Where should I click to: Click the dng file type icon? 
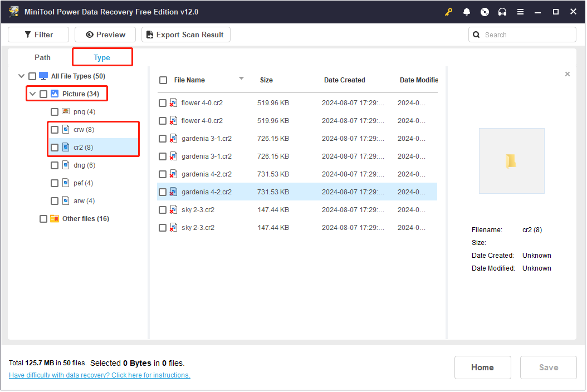click(x=66, y=165)
